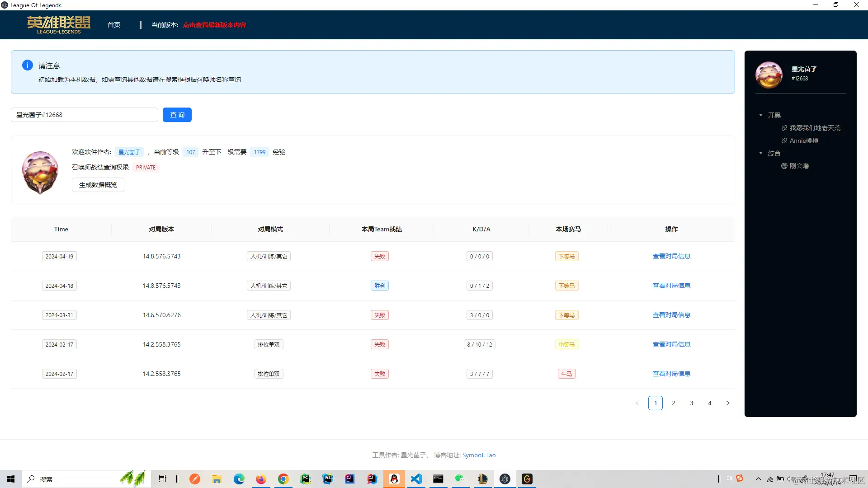Click the link icon beside Annie橙橙
Viewport: 868px width, 488px height.
coord(784,141)
